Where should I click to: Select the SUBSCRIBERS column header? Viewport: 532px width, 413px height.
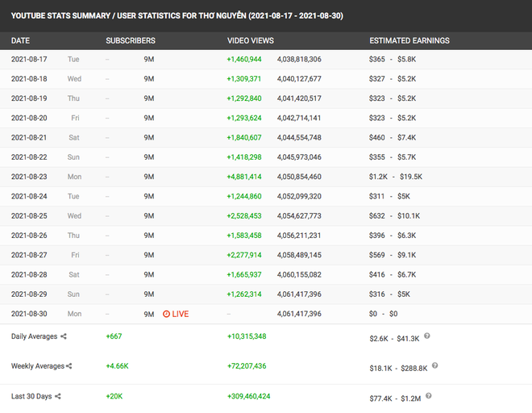131,41
